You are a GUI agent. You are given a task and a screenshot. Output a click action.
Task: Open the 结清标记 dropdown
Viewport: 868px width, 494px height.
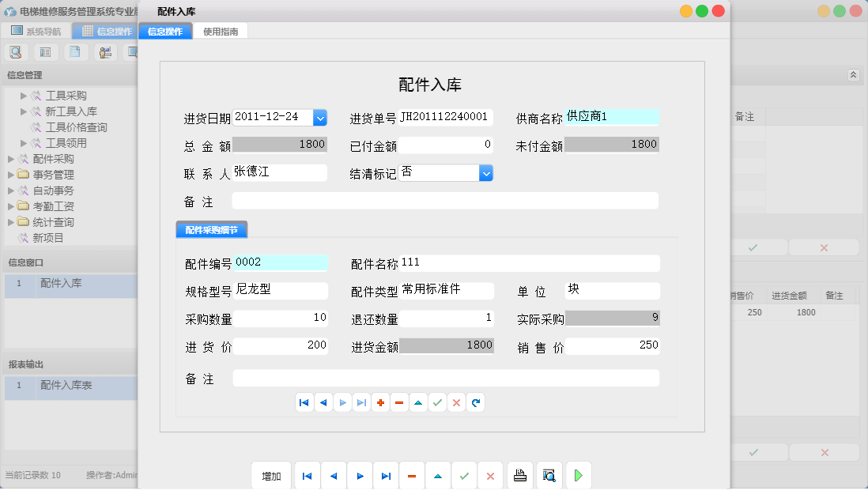tap(485, 172)
